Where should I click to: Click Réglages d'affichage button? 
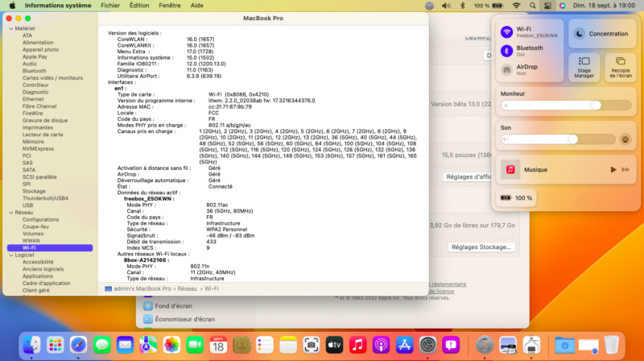pos(469,176)
